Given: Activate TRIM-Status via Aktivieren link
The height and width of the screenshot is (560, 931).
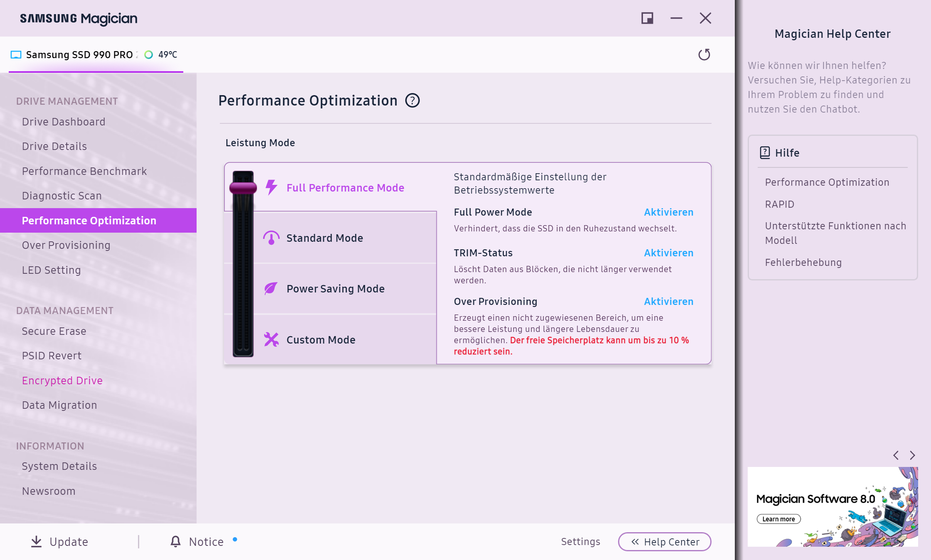Looking at the screenshot, I should [x=668, y=253].
